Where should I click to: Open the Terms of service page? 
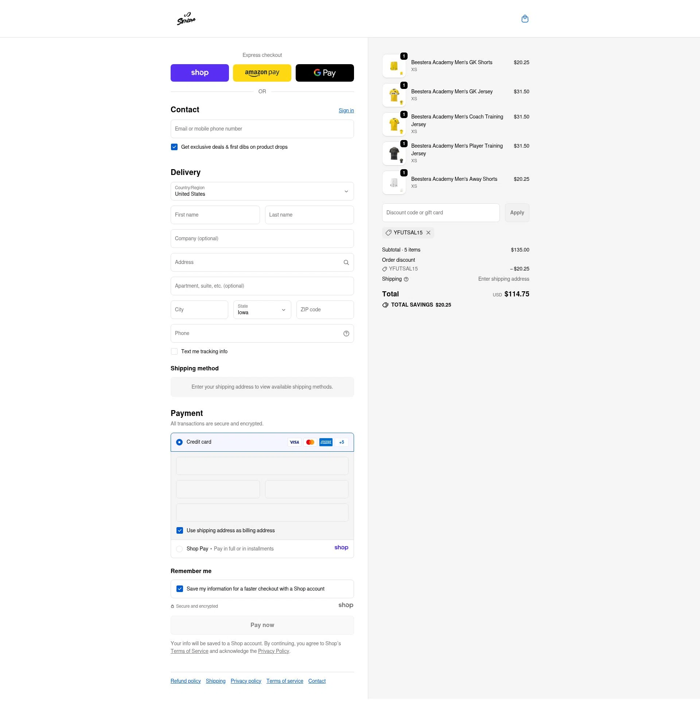click(x=285, y=681)
